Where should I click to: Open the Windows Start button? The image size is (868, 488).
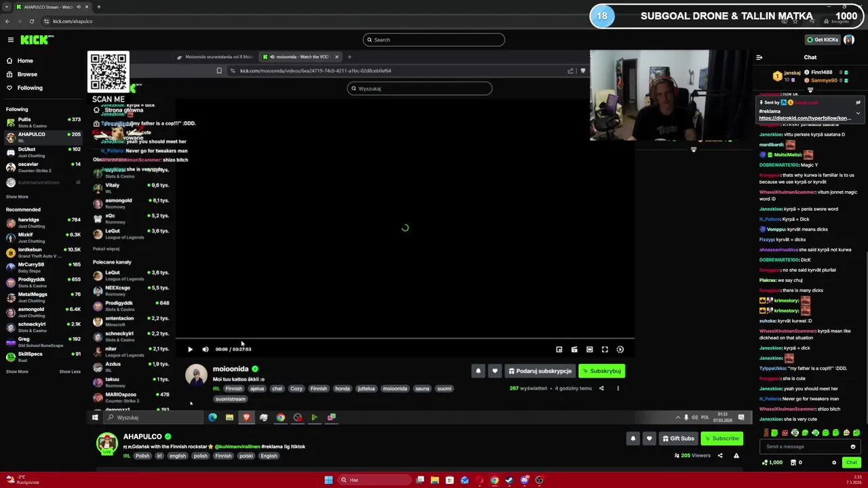pyautogui.click(x=328, y=480)
